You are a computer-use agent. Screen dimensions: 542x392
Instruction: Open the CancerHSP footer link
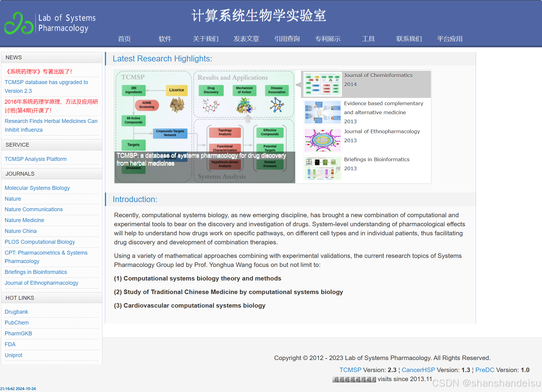pyautogui.click(x=418, y=370)
